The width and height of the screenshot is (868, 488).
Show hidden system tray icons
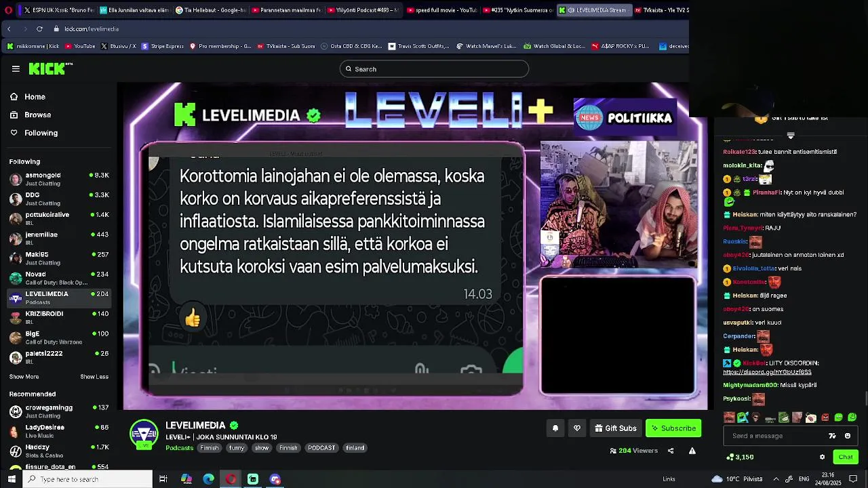pos(776,479)
